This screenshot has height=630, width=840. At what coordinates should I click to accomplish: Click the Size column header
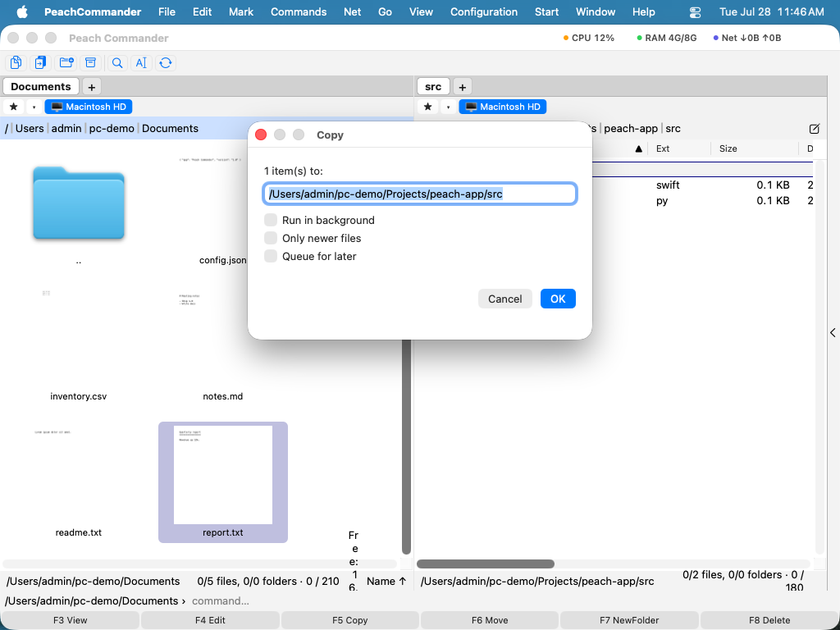coord(728,149)
